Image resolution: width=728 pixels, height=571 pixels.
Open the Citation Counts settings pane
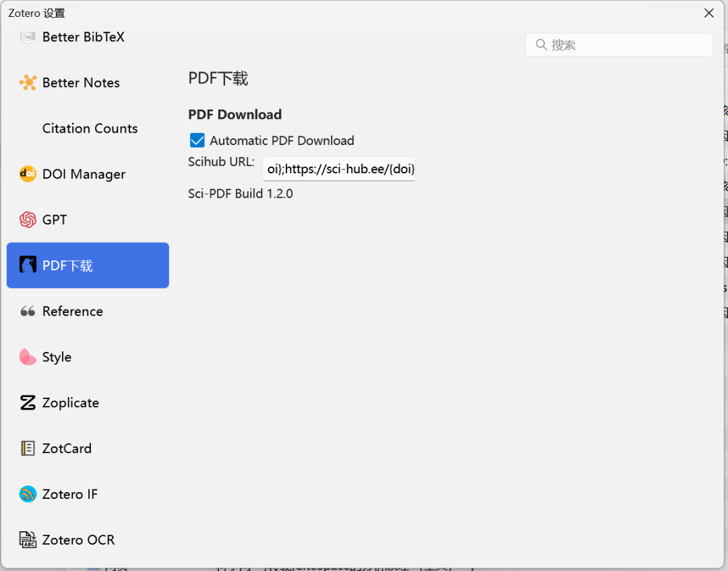coord(90,129)
